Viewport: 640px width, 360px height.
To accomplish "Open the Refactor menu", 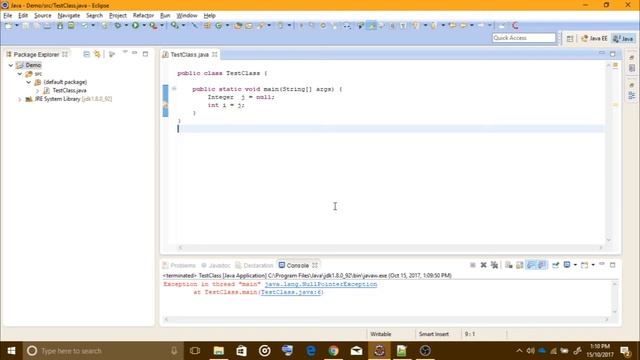I will (x=143, y=16).
